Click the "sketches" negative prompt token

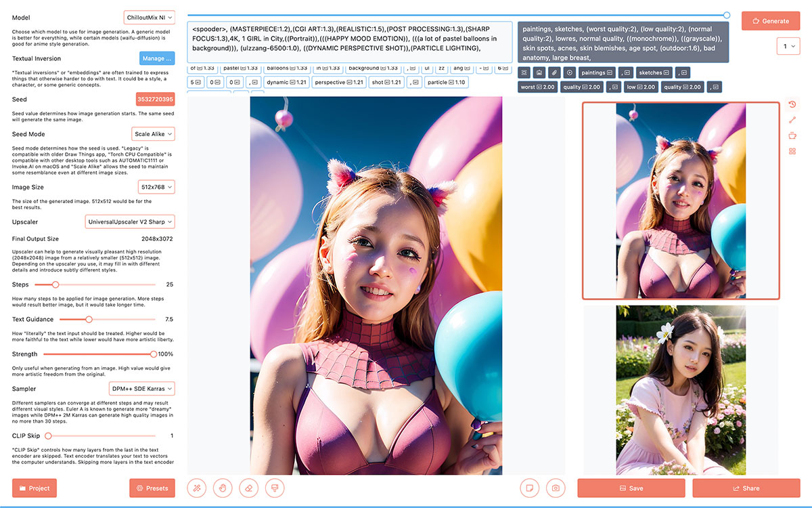(655, 72)
